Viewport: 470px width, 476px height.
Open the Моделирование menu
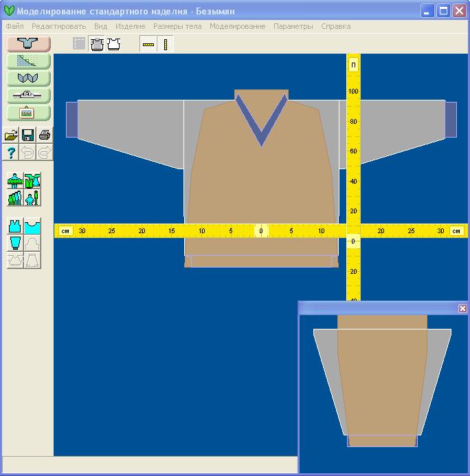coord(238,26)
